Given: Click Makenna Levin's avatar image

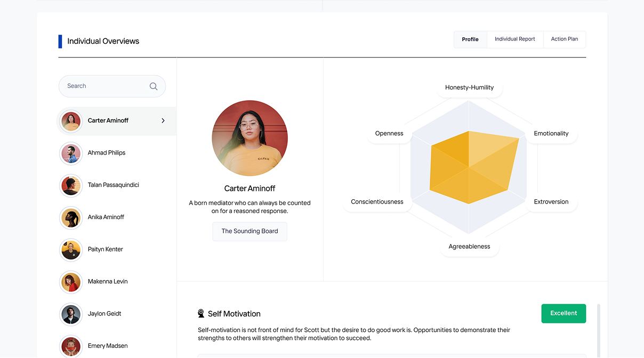Looking at the screenshot, I should pos(70,282).
